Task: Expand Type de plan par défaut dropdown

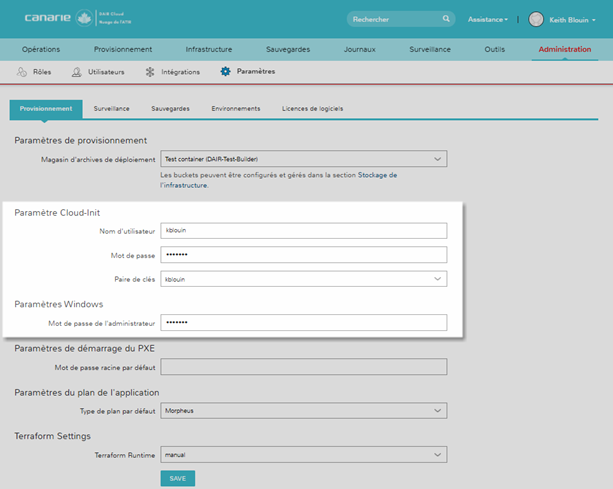Action: (x=438, y=410)
